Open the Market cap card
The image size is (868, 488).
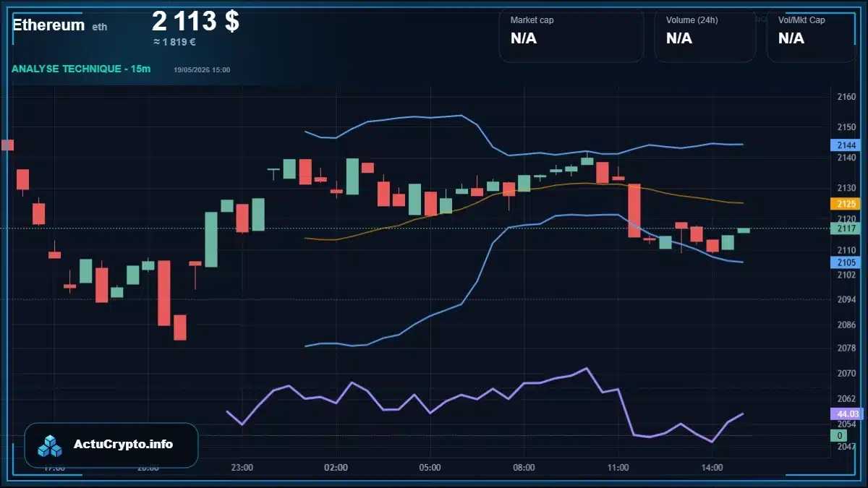tap(571, 35)
